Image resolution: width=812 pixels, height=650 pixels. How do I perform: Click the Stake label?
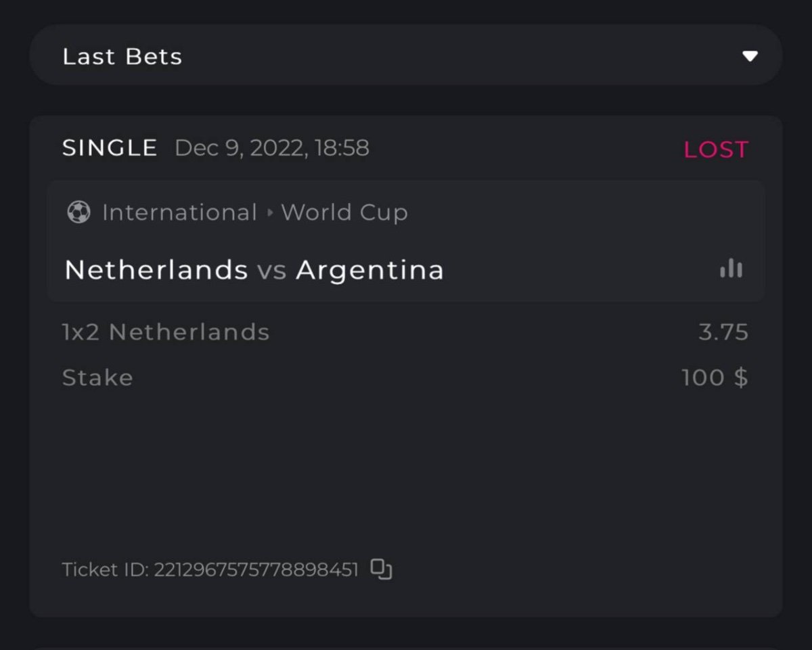click(97, 377)
